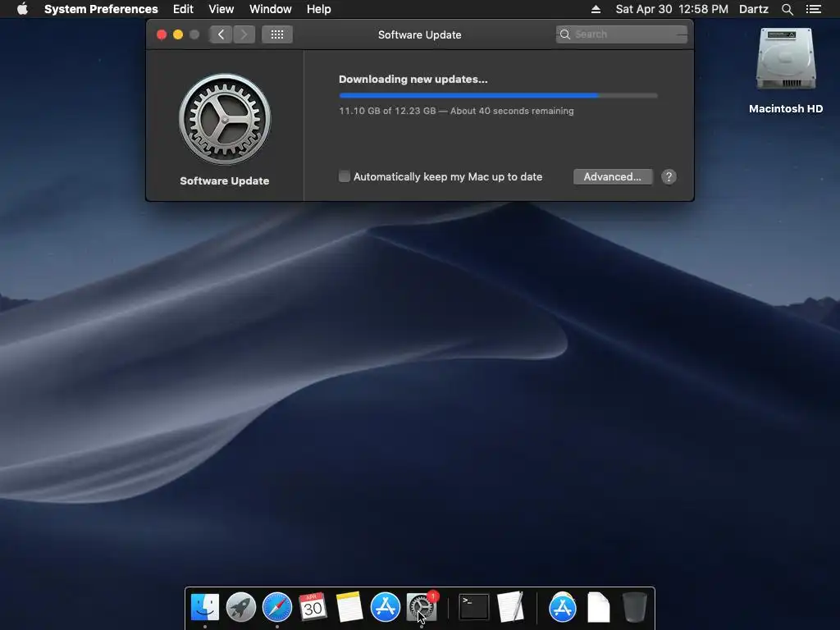The height and width of the screenshot is (630, 840).
Task: Open the Trash in the Dock
Action: point(635,607)
